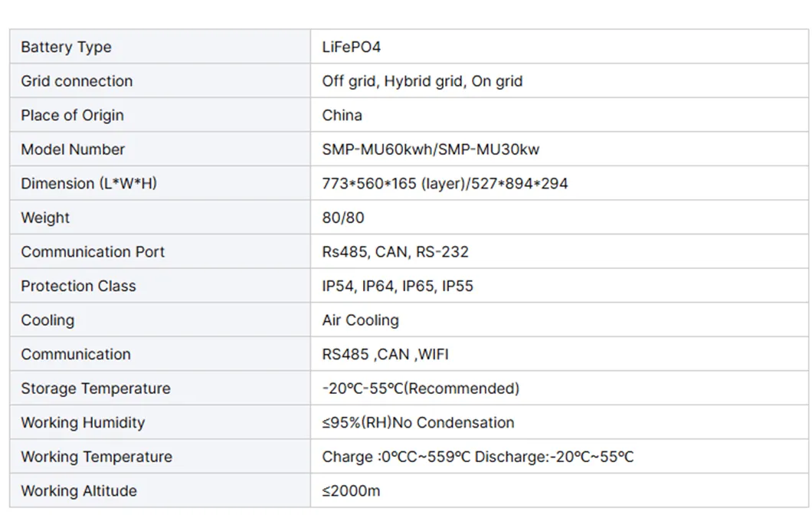Click the Model Number label
Viewport: 812px width, 531px height.
[73, 149]
